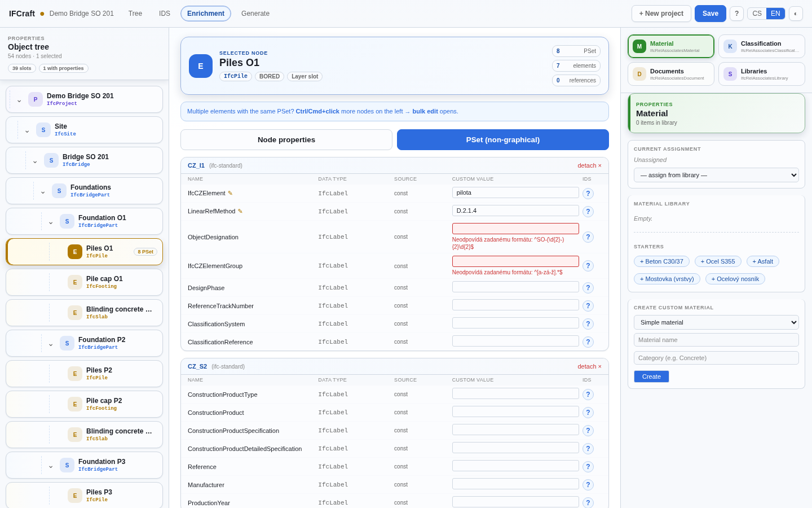Open IDS help for the ObjectDesignation row
The width and height of the screenshot is (812, 508).
pos(588,237)
